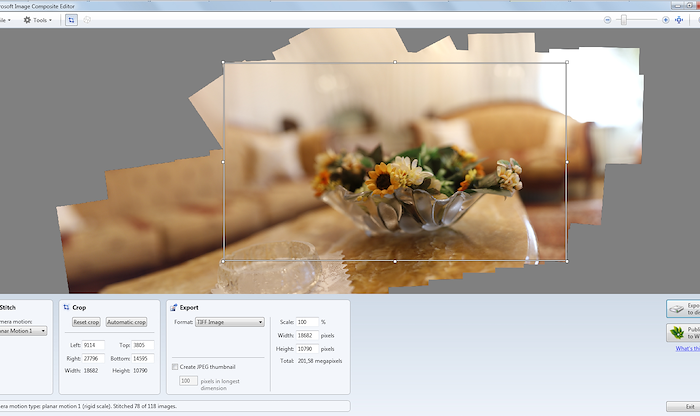Enable Create JPEG thumbnail checkbox

click(175, 367)
